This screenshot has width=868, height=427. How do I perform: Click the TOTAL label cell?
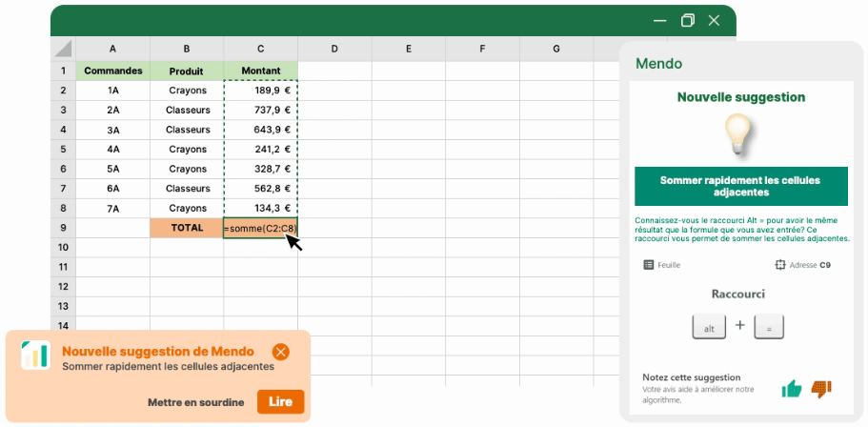coord(187,228)
